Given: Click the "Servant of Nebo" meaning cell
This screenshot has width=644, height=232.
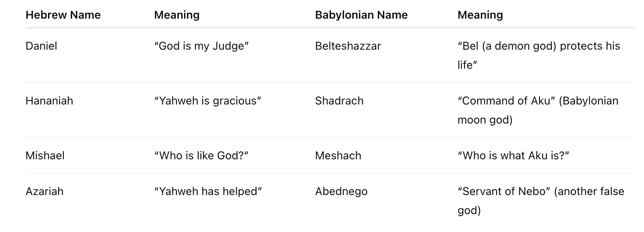Looking at the screenshot, I should (540, 201).
